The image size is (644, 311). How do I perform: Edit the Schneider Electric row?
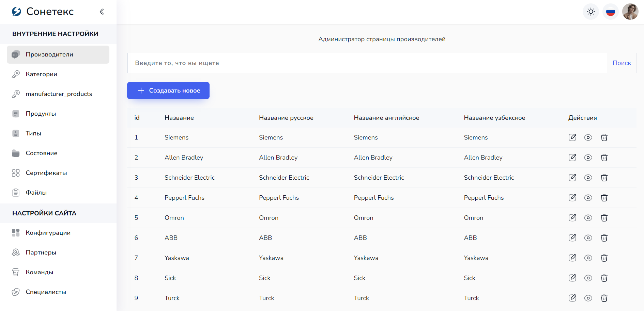tap(572, 177)
